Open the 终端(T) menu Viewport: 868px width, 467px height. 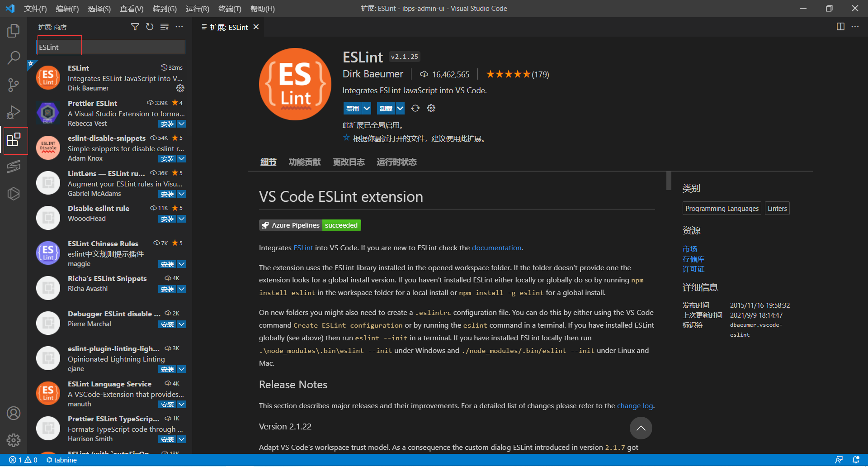pos(230,9)
